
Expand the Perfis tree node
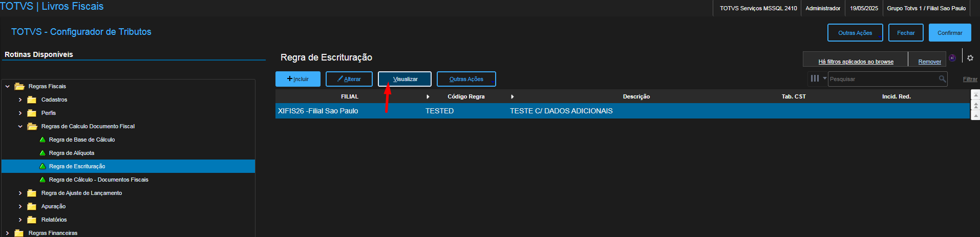click(20, 113)
